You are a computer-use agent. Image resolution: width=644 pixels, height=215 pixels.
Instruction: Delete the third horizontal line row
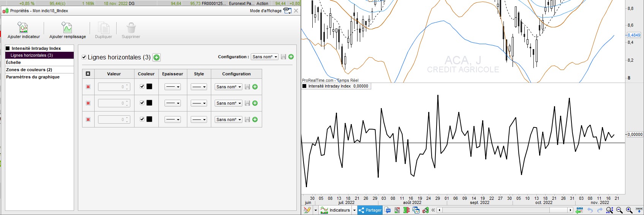pyautogui.click(x=88, y=119)
